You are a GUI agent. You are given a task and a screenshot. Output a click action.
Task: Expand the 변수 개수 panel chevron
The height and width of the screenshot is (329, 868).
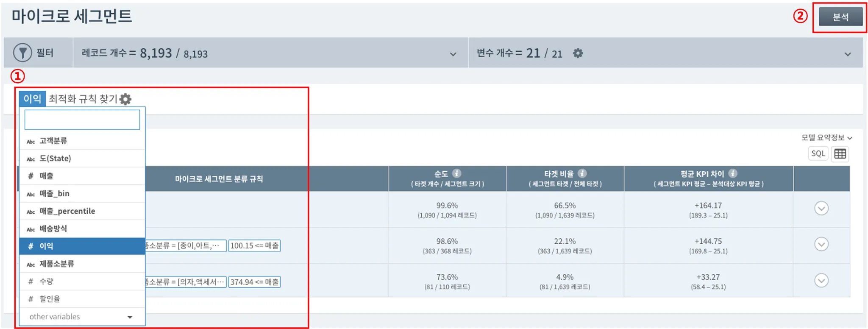tap(848, 54)
